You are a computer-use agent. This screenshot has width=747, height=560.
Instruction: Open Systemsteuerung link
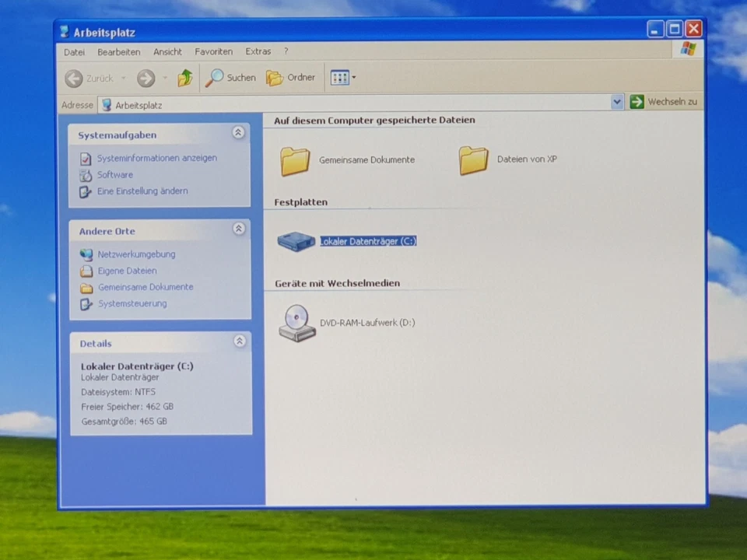[x=132, y=303]
